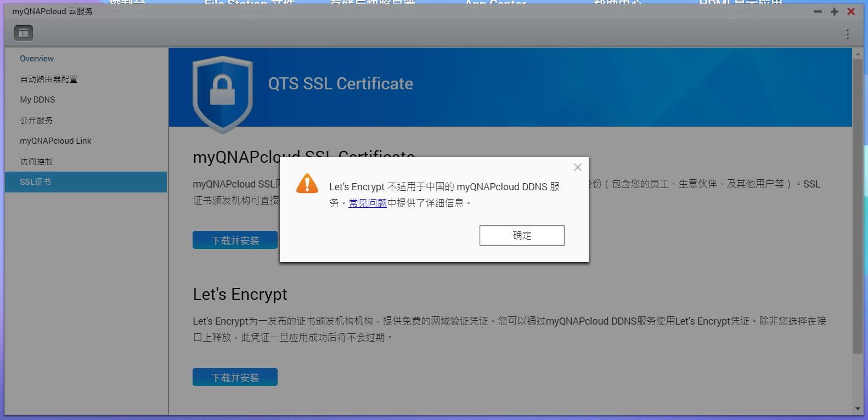
Task: Go to My DDNS section
Action: click(x=37, y=100)
